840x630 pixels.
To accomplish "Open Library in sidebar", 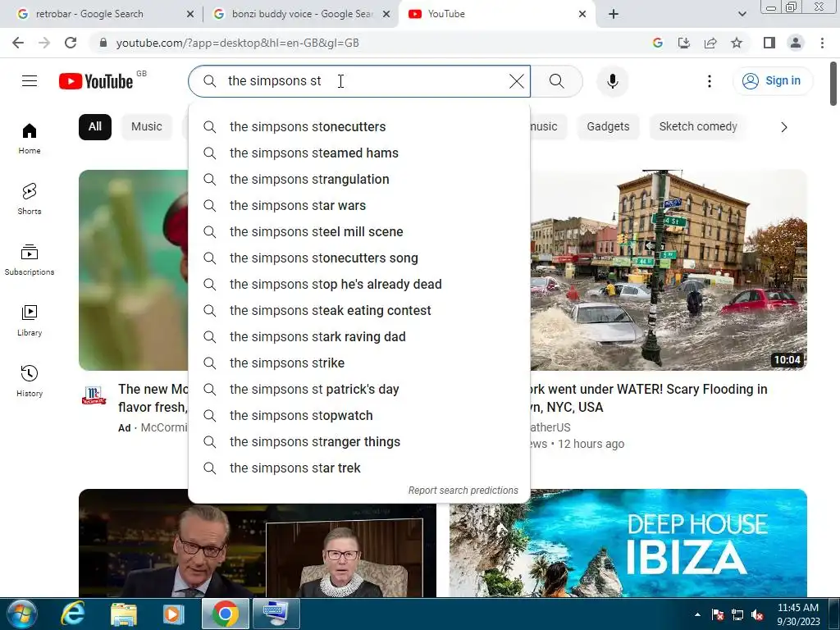I will 30,321.
